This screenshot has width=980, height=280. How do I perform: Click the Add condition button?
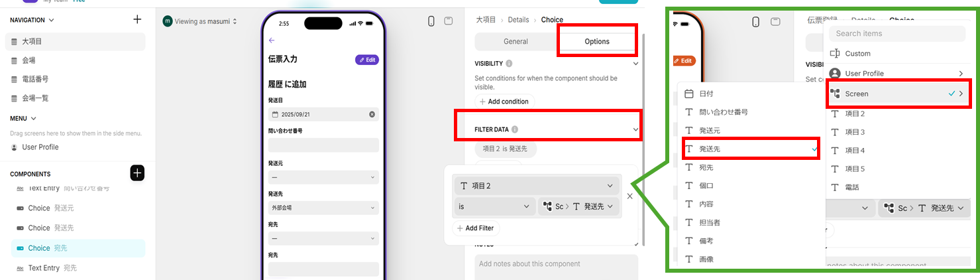tap(505, 102)
